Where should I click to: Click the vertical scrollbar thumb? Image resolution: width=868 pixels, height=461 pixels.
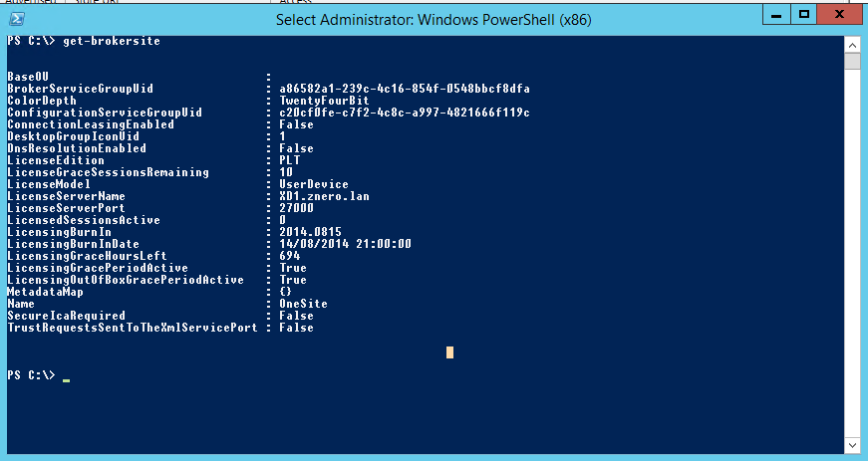pyautogui.click(x=852, y=62)
